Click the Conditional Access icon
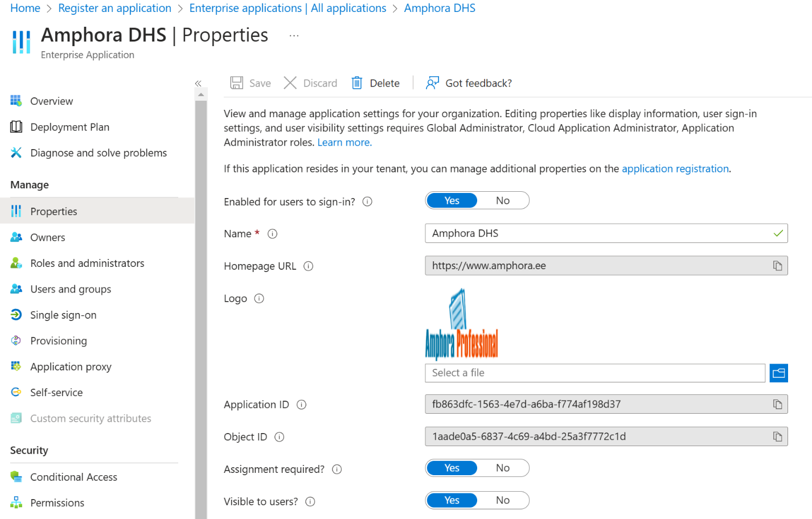Viewport: 812px width, 519px height. click(16, 477)
